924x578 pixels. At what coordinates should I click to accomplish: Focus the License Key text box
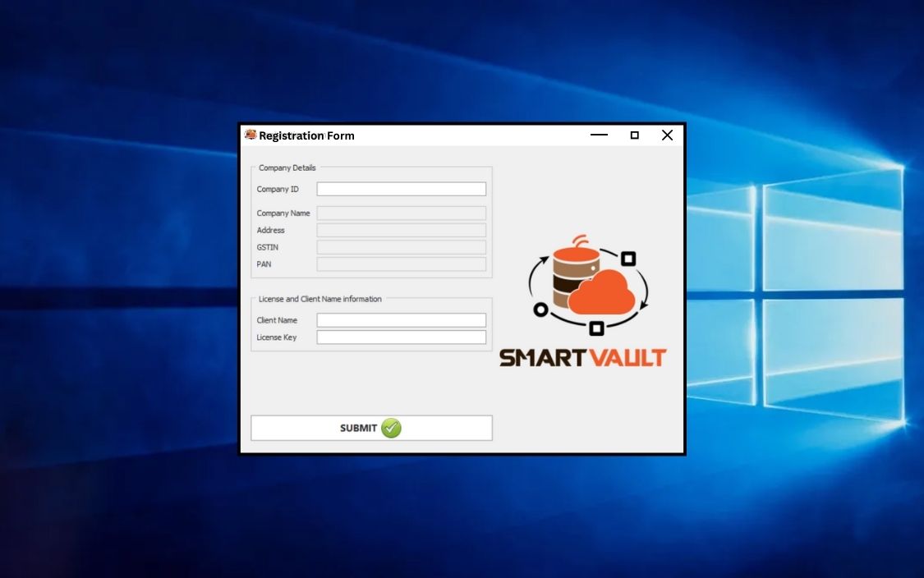(402, 337)
